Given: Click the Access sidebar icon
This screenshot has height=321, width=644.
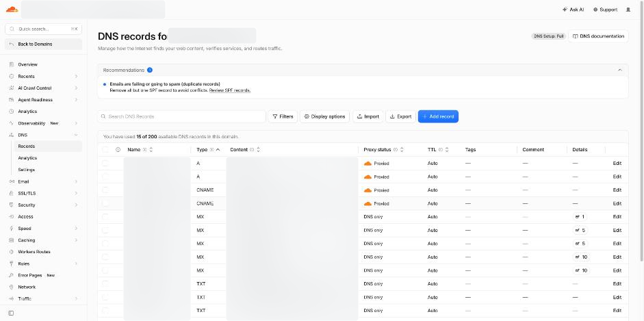Looking at the screenshot, I should coord(12,217).
